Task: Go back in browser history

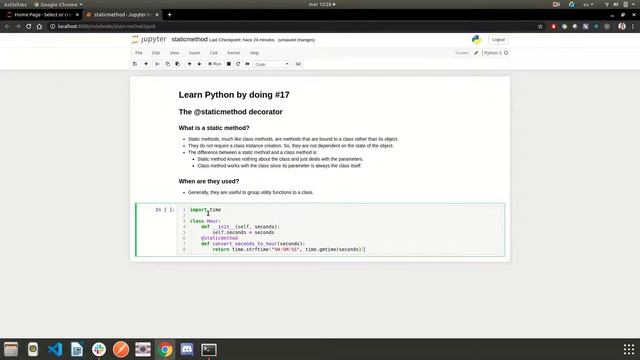Action: [7, 26]
